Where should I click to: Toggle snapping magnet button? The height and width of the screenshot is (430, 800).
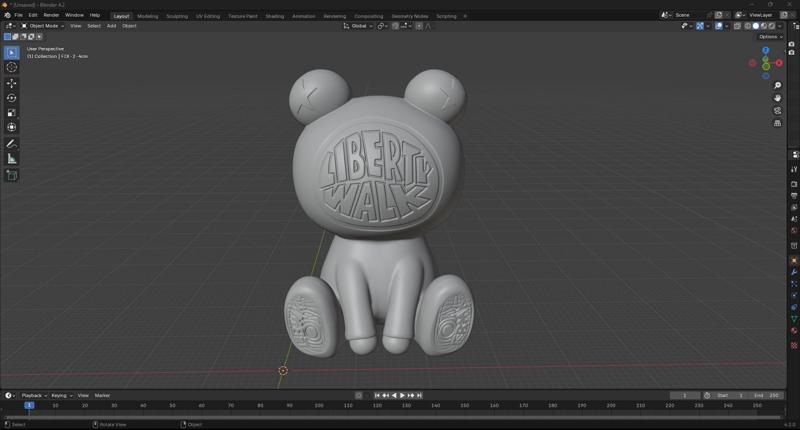point(395,26)
